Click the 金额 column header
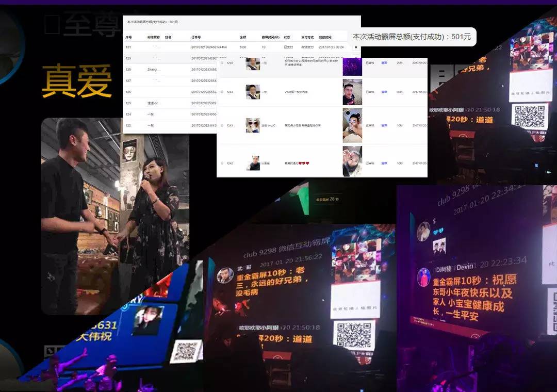557x392 pixels. pos(243,37)
